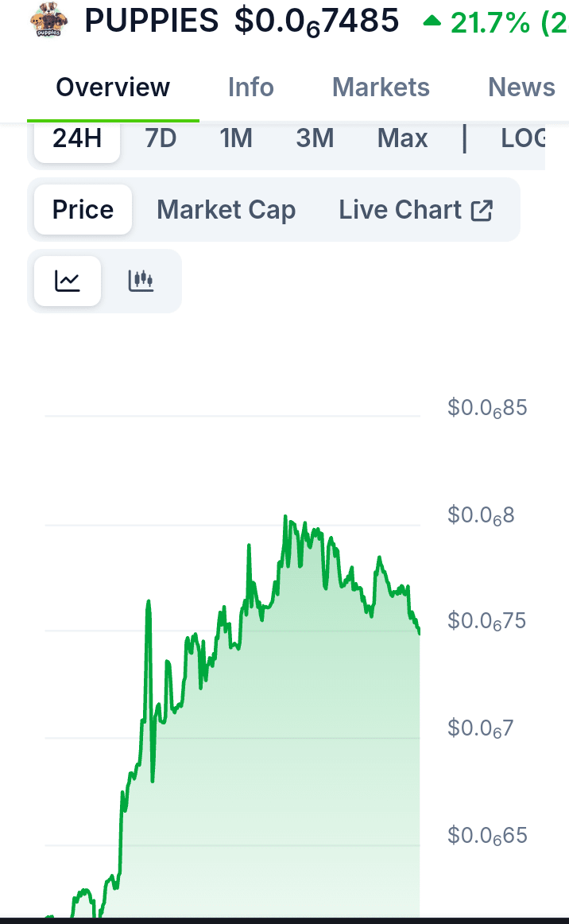Click the green price-up arrow icon
The height and width of the screenshot is (924, 569).
point(432,21)
